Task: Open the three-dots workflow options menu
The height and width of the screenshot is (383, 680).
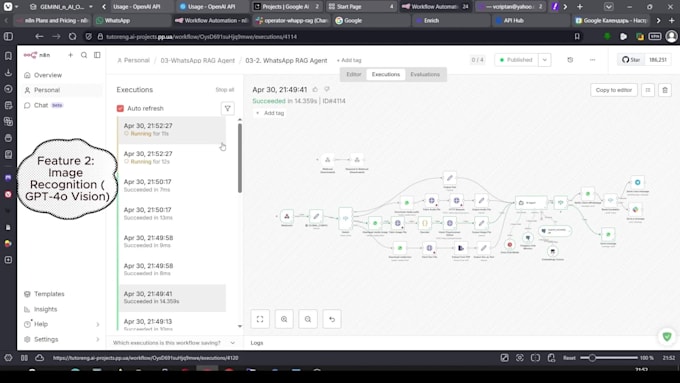Action: point(592,60)
